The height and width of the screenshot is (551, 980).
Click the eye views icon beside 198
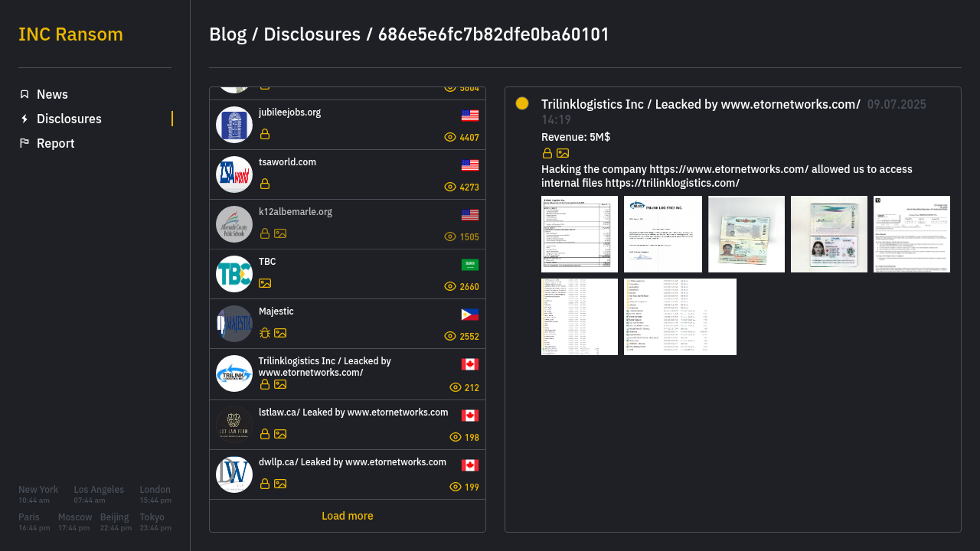456,438
